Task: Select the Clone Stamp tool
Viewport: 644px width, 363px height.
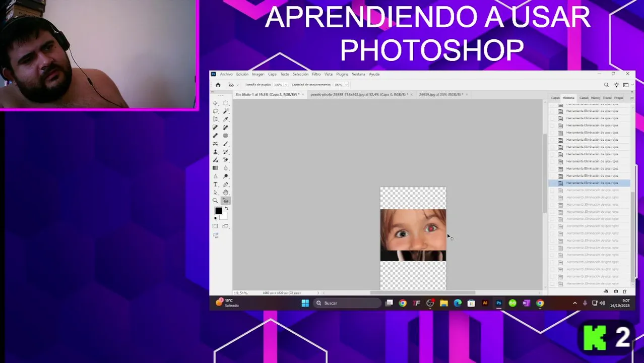Action: [x=216, y=151]
